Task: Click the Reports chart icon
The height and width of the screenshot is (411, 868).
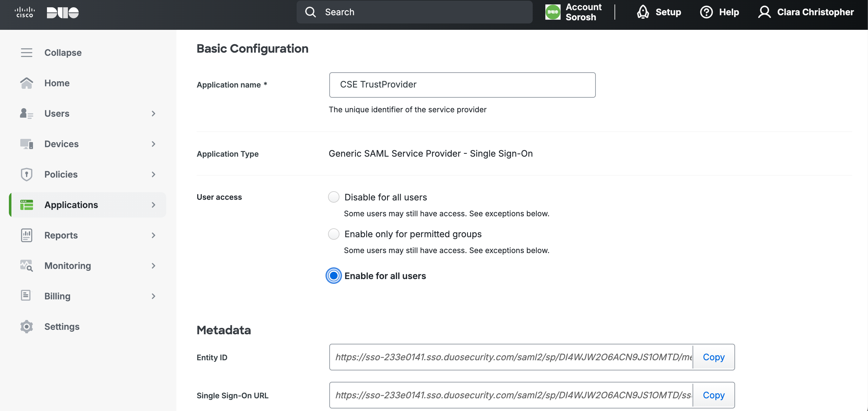Action: click(x=26, y=235)
